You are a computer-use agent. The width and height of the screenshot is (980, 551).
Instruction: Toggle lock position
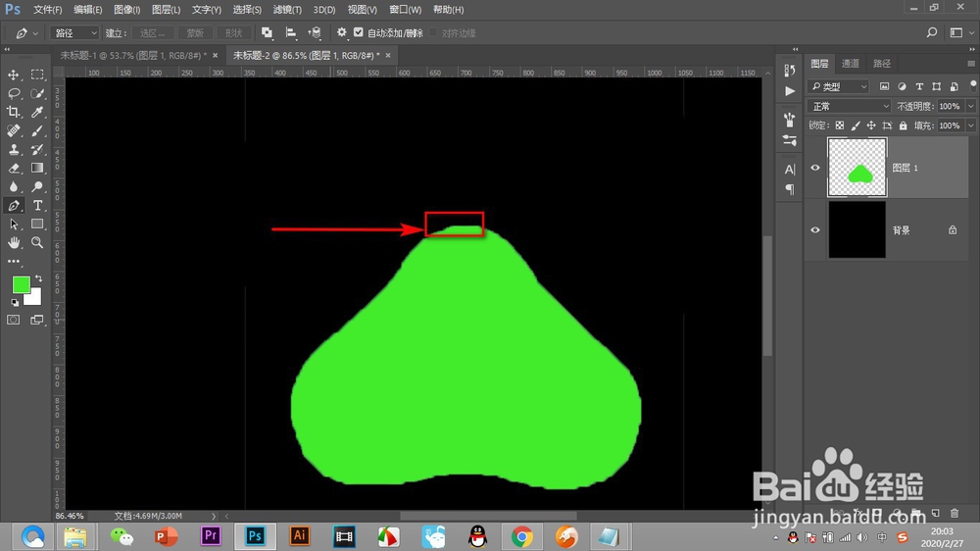[871, 125]
